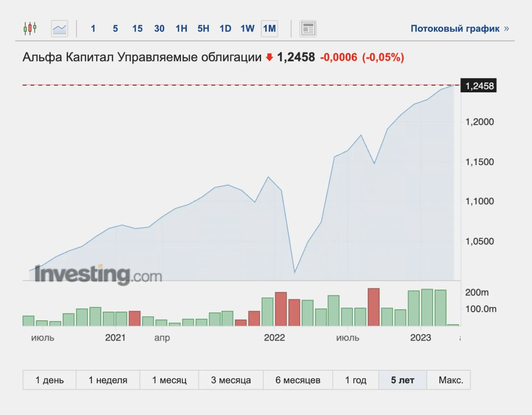Change interval to 1D
The height and width of the screenshot is (415, 532).
click(225, 28)
